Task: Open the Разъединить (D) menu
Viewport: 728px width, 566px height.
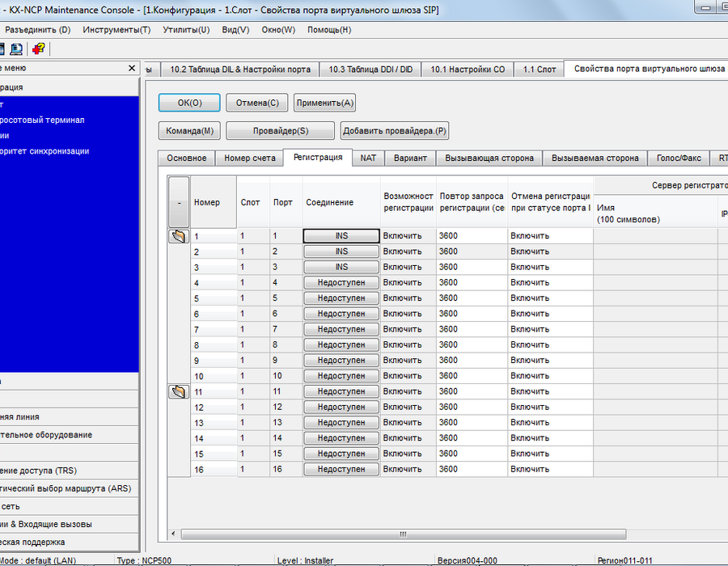Action: click(x=37, y=30)
